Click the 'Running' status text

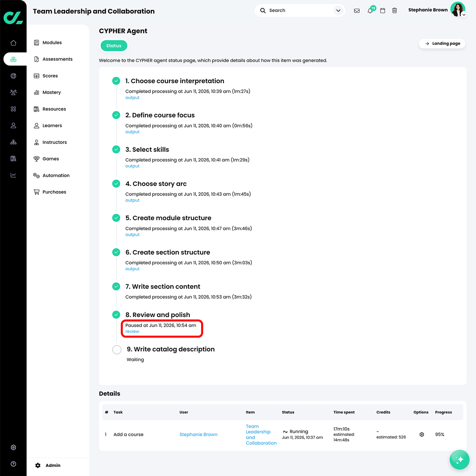[x=299, y=431]
